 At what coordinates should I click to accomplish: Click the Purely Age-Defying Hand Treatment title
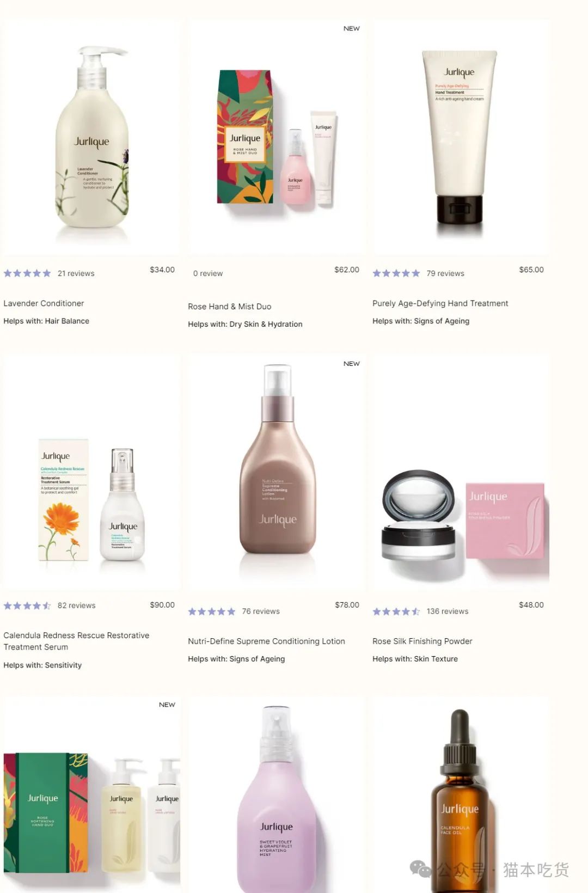coord(440,303)
